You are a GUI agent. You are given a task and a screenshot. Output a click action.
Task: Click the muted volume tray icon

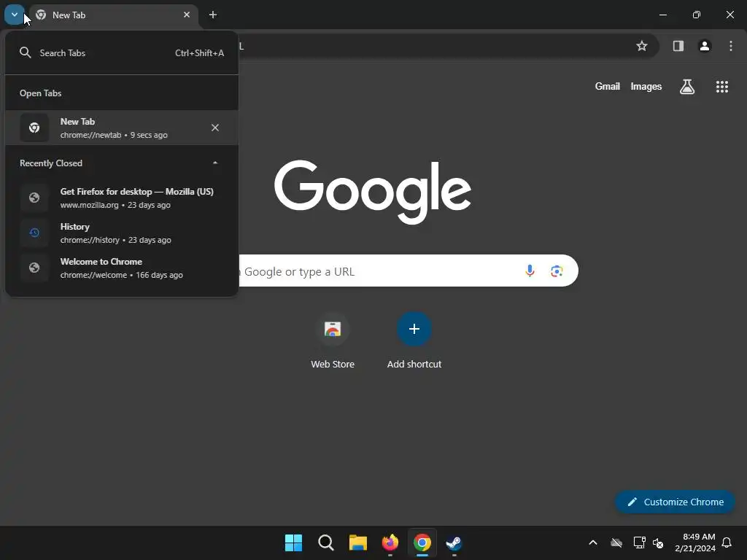click(x=658, y=542)
